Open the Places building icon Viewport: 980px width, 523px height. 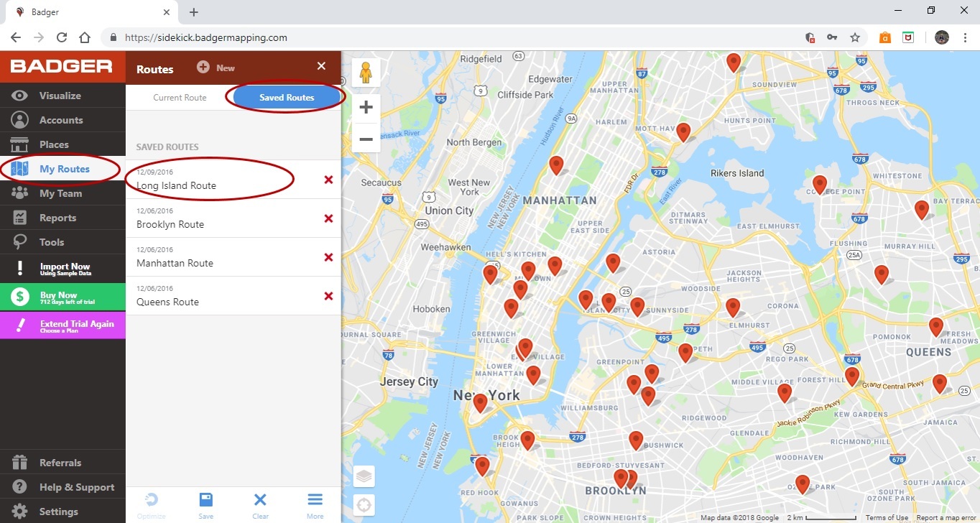tap(20, 144)
